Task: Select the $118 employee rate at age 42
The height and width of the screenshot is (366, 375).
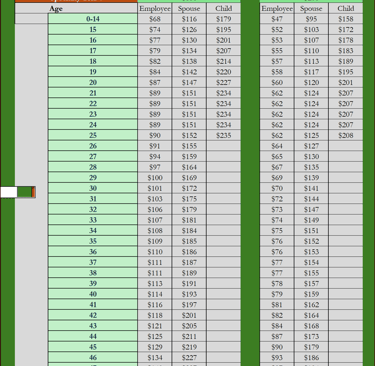Action: pyautogui.click(x=155, y=315)
